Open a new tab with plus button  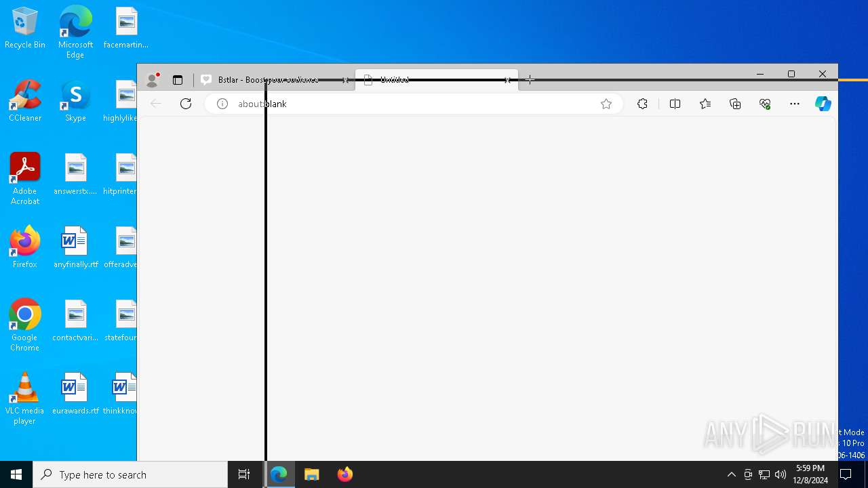[530, 80]
